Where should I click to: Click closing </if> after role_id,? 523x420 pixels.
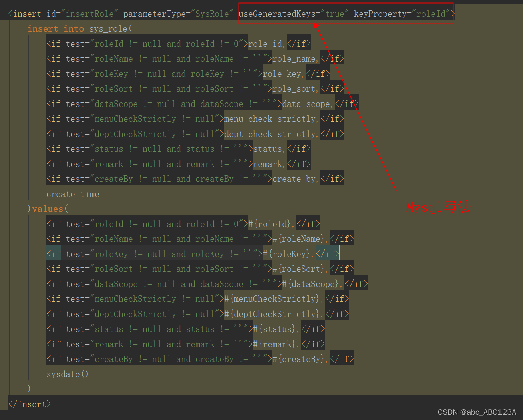pos(299,44)
